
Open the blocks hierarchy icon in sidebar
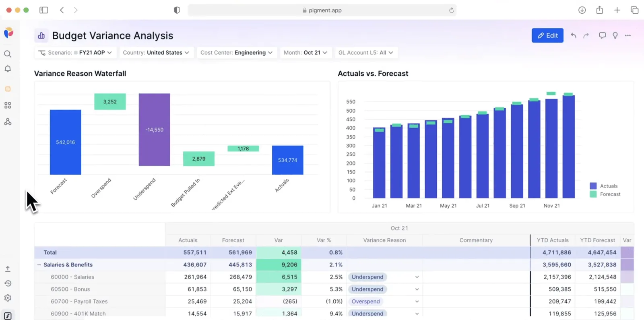click(8, 122)
